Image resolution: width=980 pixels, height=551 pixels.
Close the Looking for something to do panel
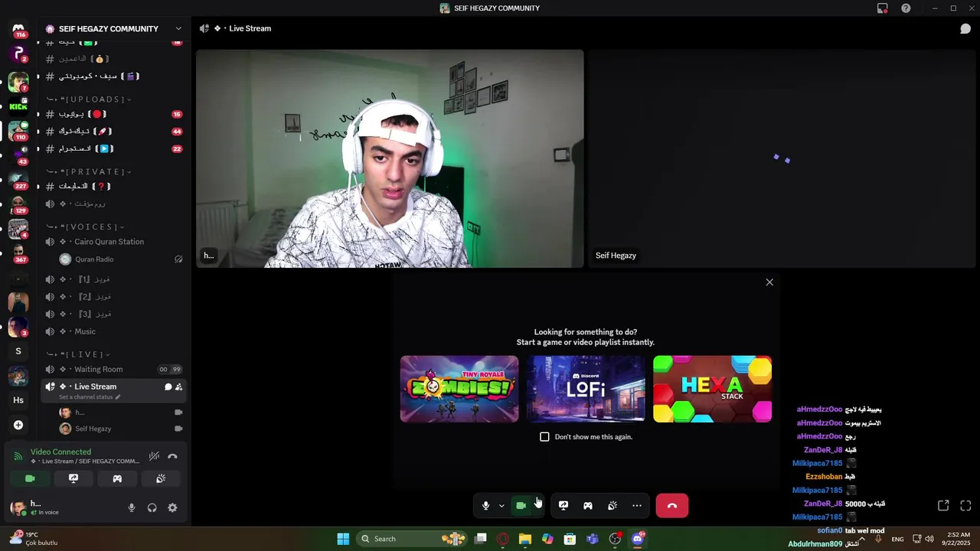click(769, 282)
